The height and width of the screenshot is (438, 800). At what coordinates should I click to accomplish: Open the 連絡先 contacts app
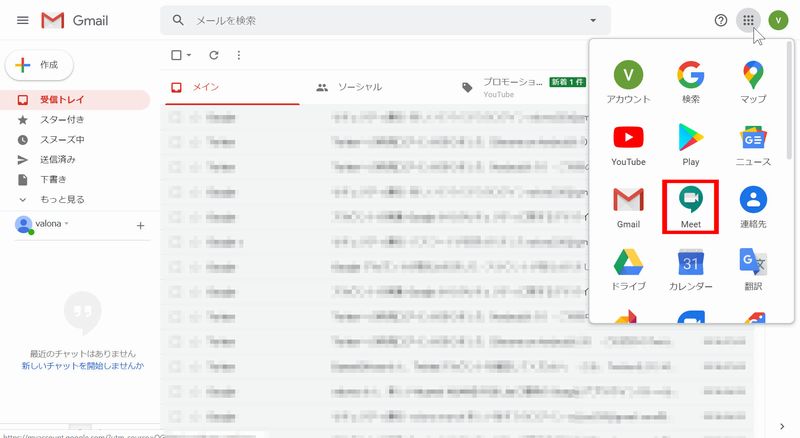[753, 207]
